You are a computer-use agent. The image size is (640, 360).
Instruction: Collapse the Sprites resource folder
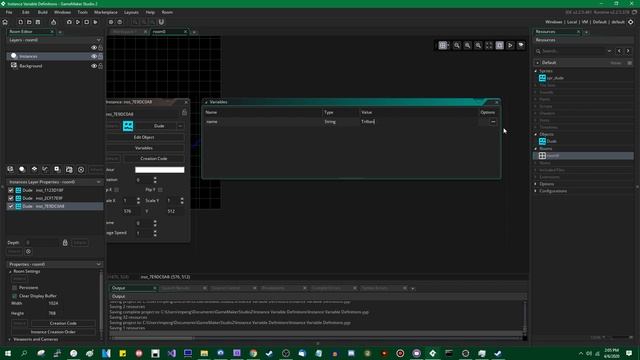click(x=536, y=71)
